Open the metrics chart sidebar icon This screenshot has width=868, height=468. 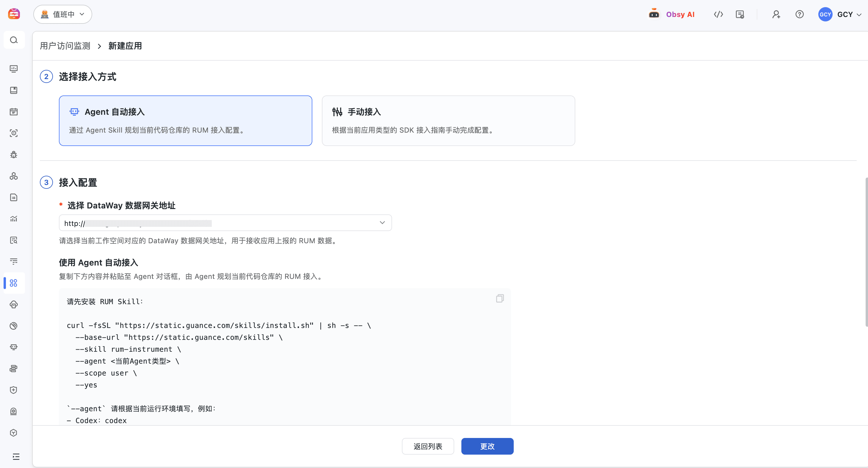tap(14, 219)
